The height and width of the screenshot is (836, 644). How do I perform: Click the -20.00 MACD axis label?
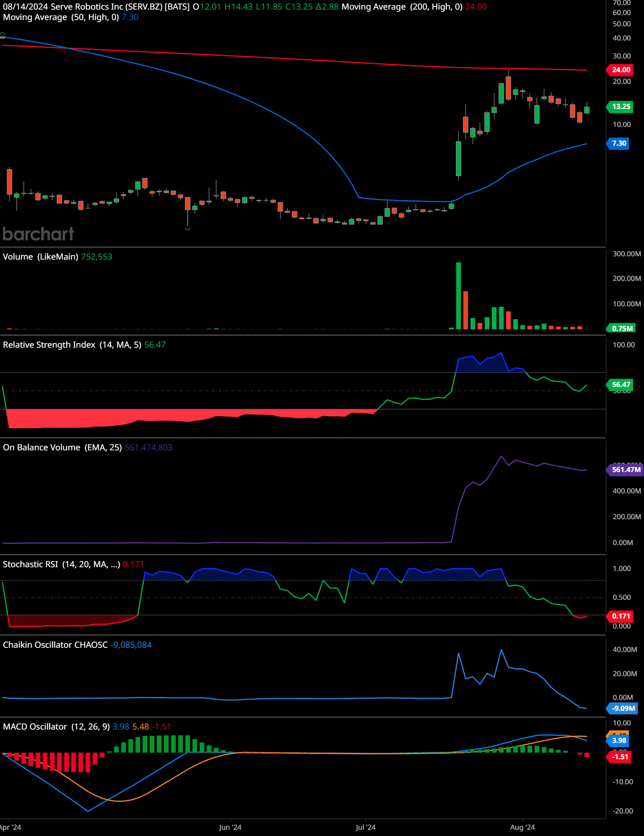pos(623,811)
